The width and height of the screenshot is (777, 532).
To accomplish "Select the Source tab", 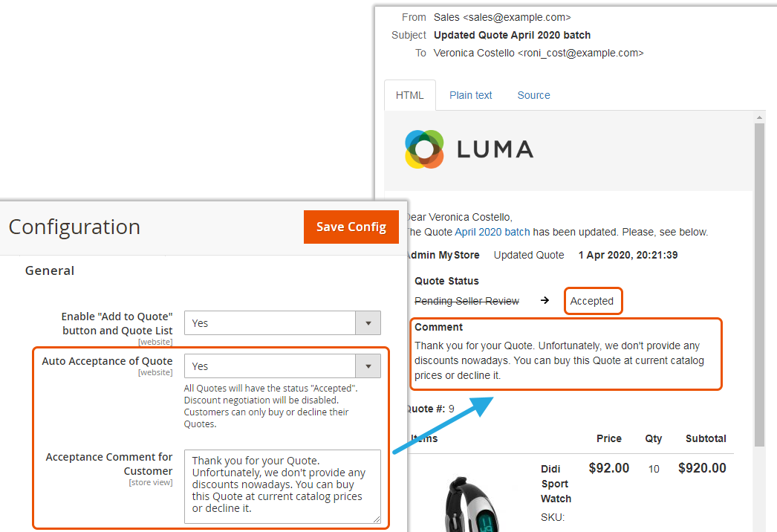I will pos(533,95).
